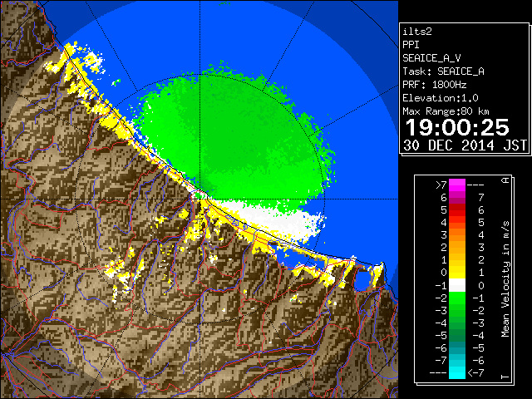Pick the cyan swatch in velocity legend
532x399 pixels.
(457, 372)
